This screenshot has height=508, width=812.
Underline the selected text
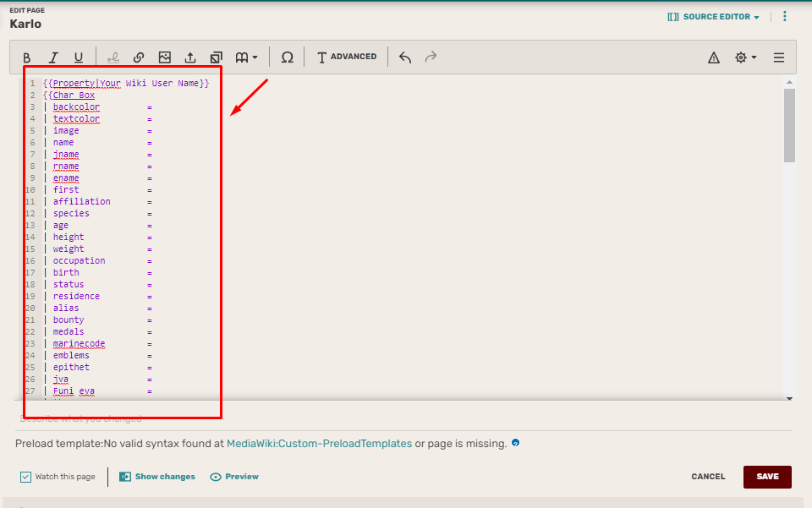click(x=78, y=57)
